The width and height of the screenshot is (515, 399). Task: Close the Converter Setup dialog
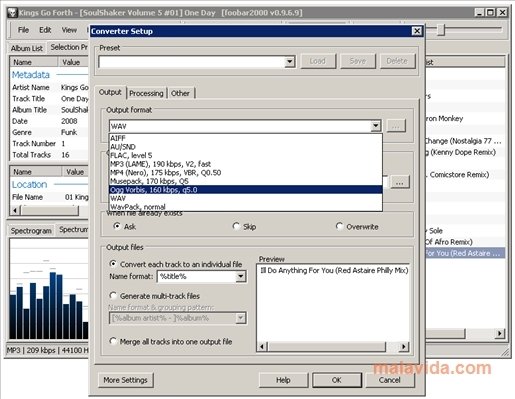[x=417, y=31]
